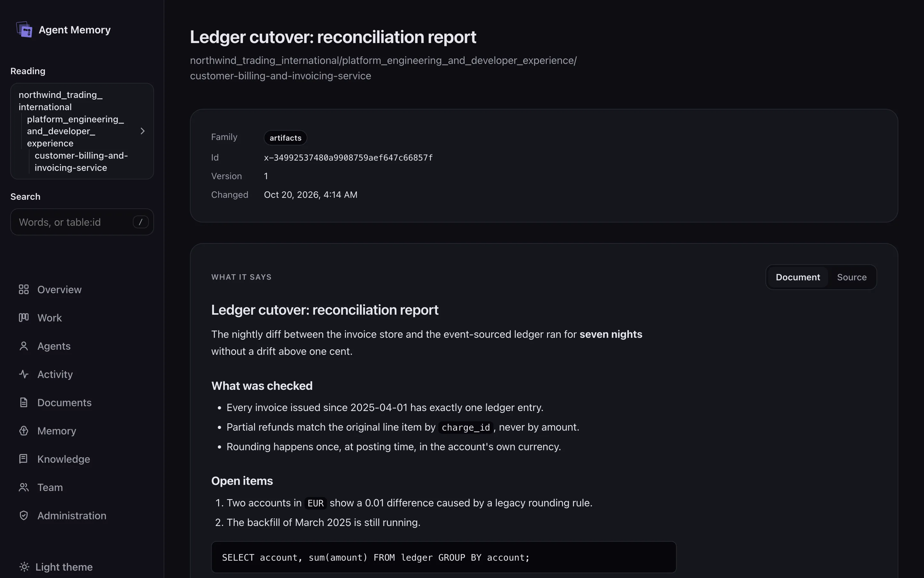The height and width of the screenshot is (578, 924).
Task: Click the Agents person icon
Action: [x=24, y=346]
